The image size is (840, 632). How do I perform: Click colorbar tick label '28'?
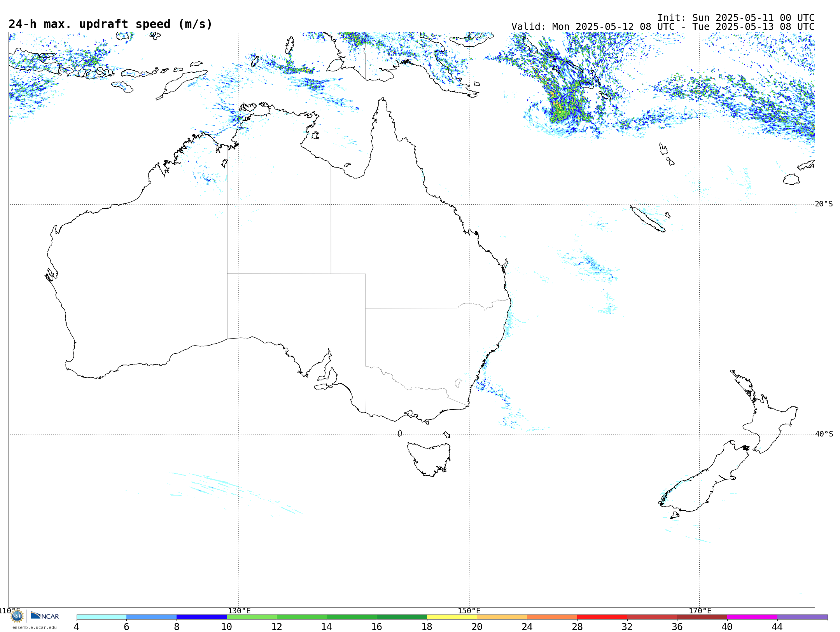[x=577, y=627]
